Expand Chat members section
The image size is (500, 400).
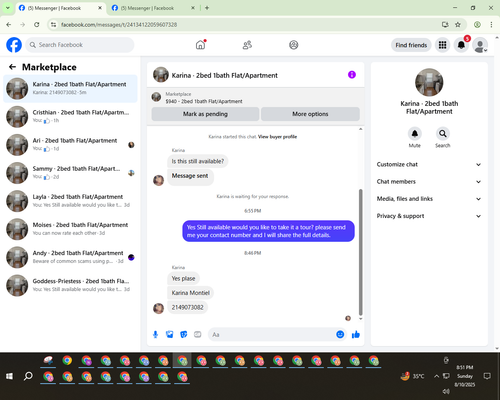click(429, 182)
